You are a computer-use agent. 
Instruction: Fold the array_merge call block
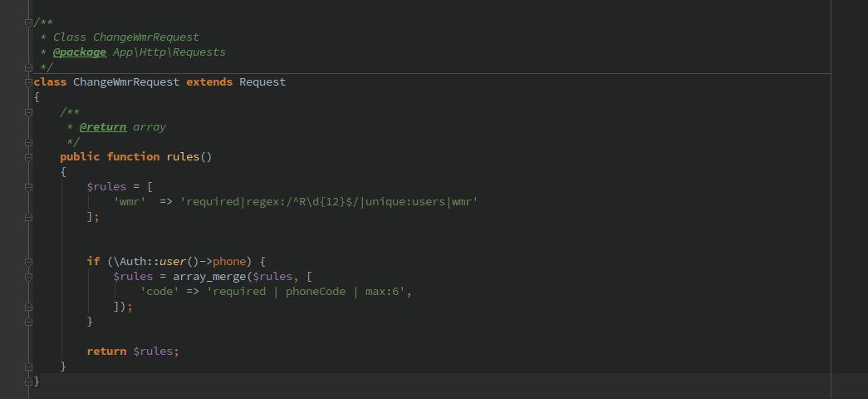pyautogui.click(x=29, y=276)
